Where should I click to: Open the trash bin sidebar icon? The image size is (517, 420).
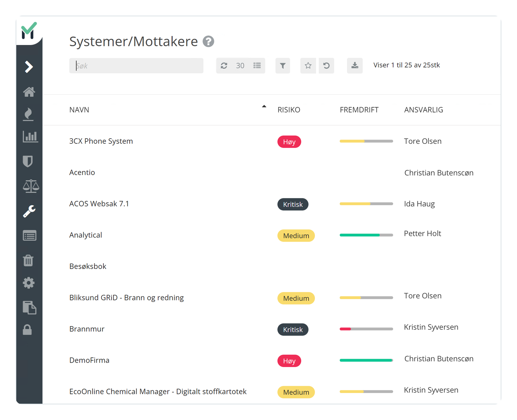[x=28, y=260]
